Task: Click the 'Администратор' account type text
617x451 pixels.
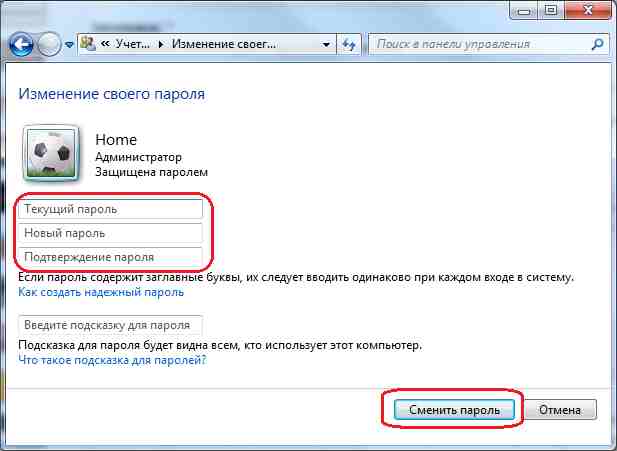Action: click(x=139, y=157)
